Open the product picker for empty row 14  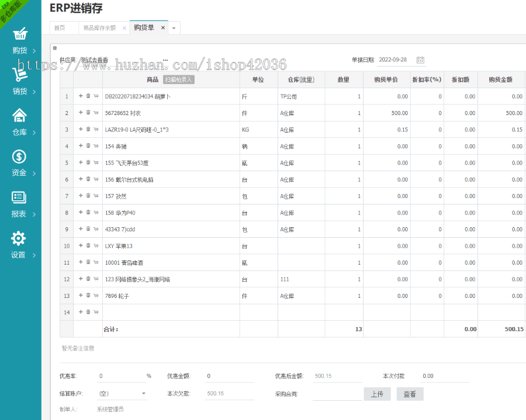coord(96,312)
